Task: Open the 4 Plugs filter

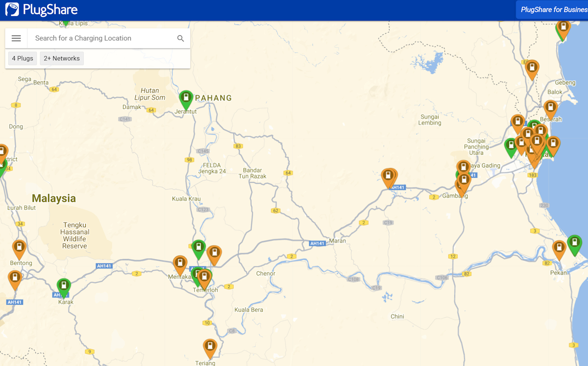Action: pos(23,58)
